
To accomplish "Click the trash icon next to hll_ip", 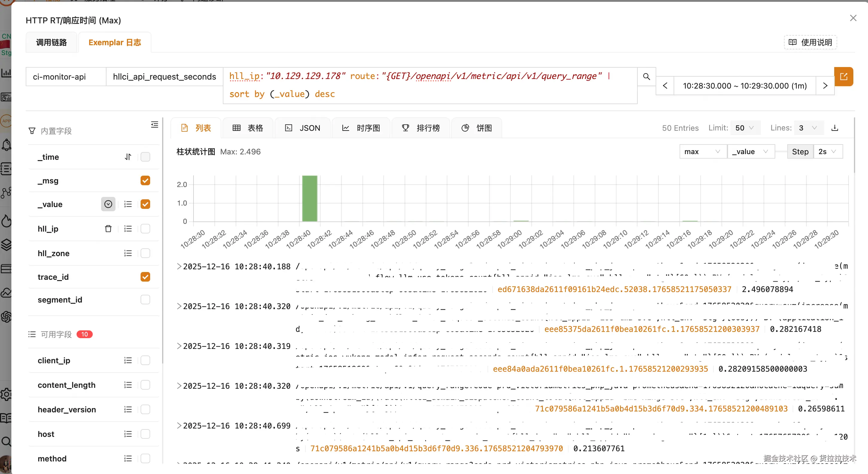I will tap(108, 229).
